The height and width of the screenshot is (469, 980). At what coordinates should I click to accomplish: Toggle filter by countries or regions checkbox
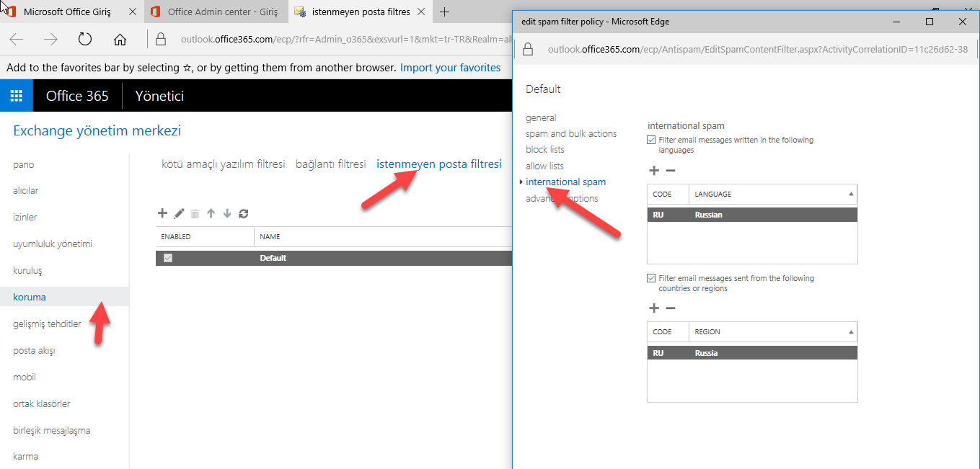point(651,278)
